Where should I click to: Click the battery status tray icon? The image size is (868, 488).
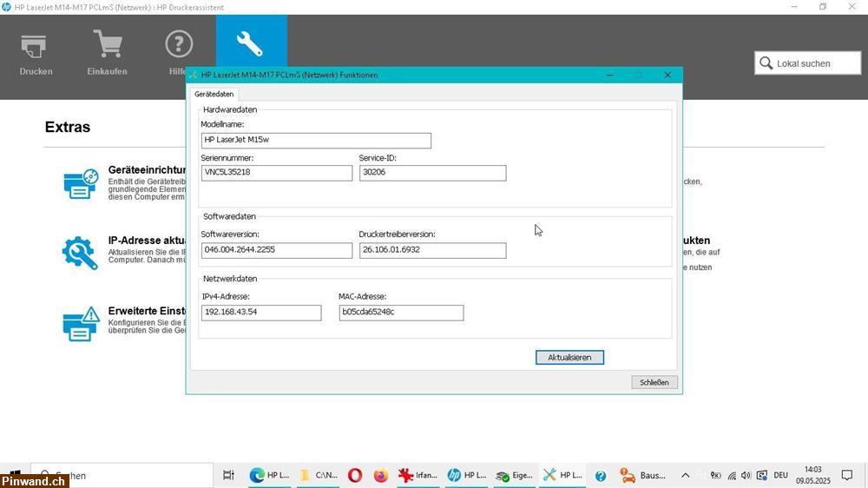click(716, 475)
